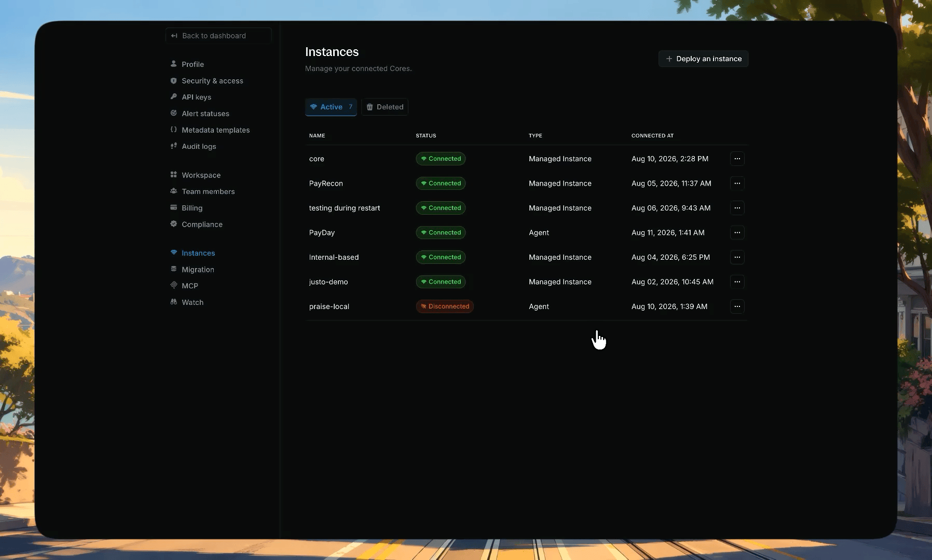932x560 pixels.
Task: Click the Connected status badge for PayDay
Action: [x=441, y=232]
